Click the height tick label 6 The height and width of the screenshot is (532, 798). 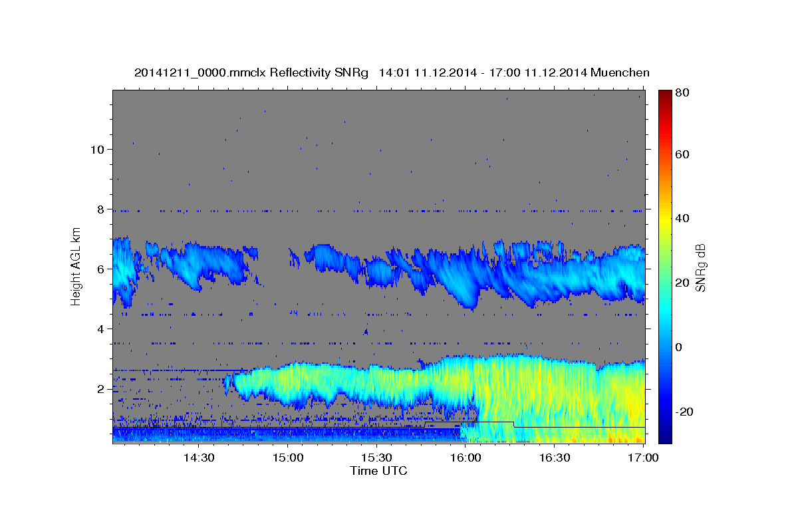101,269
